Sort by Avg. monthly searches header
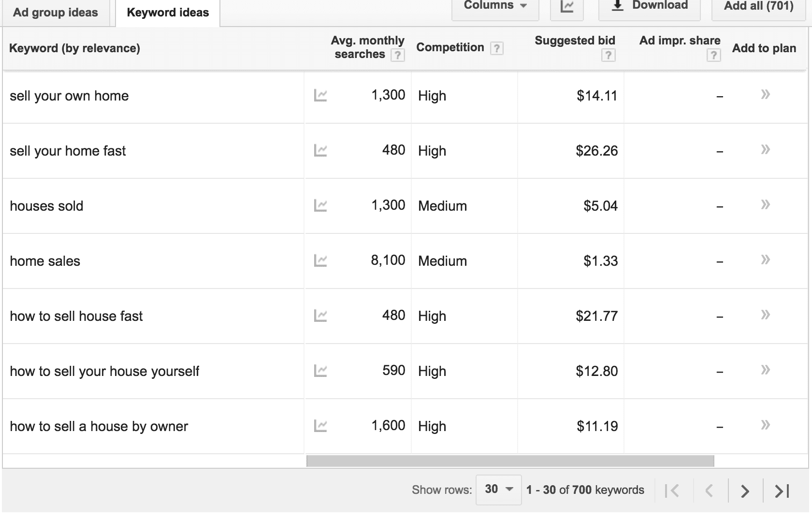This screenshot has height=519, width=812. pyautogui.click(x=367, y=47)
